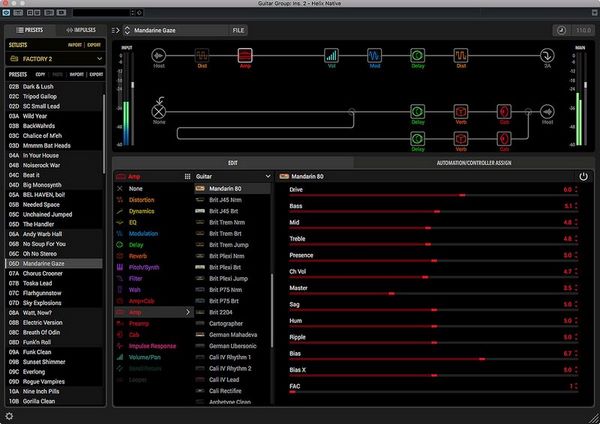Click the Volume/Pan category icon

pos(120,357)
